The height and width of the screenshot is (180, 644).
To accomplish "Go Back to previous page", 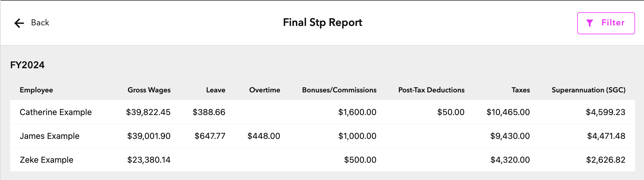I will pos(32,23).
